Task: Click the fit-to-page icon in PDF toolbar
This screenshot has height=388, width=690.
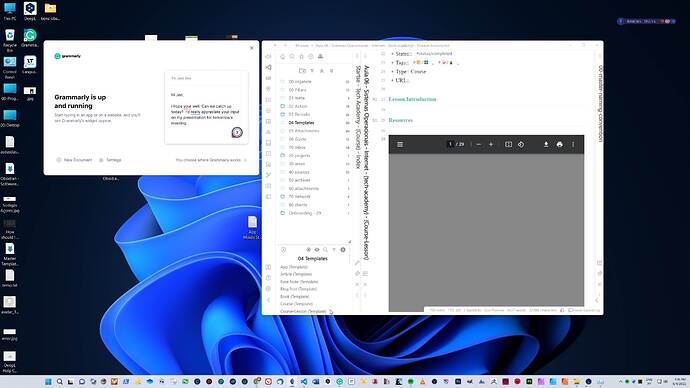Action: coord(508,144)
